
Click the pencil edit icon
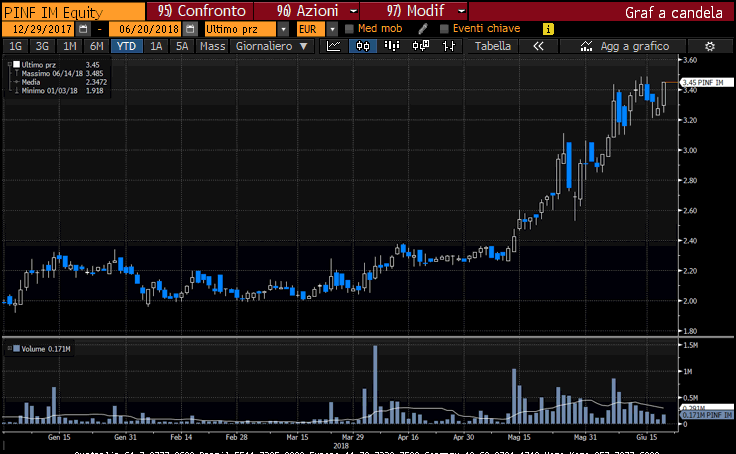click(x=424, y=29)
